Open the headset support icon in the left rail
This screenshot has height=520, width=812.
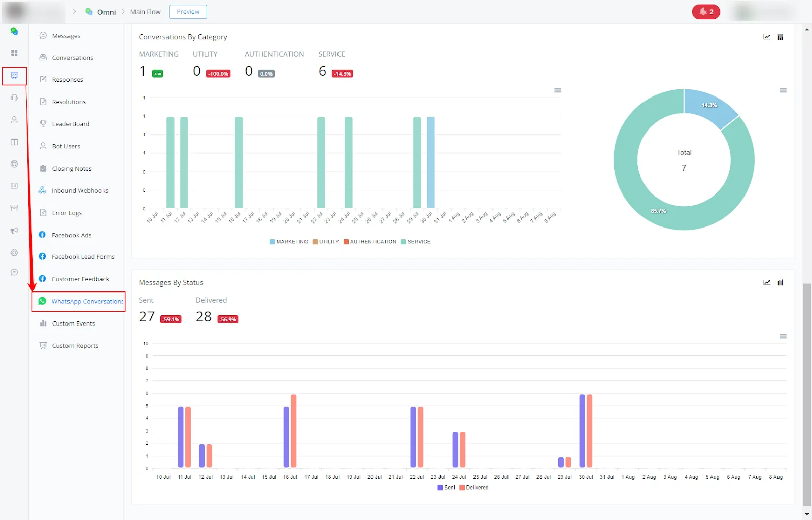[x=14, y=97]
